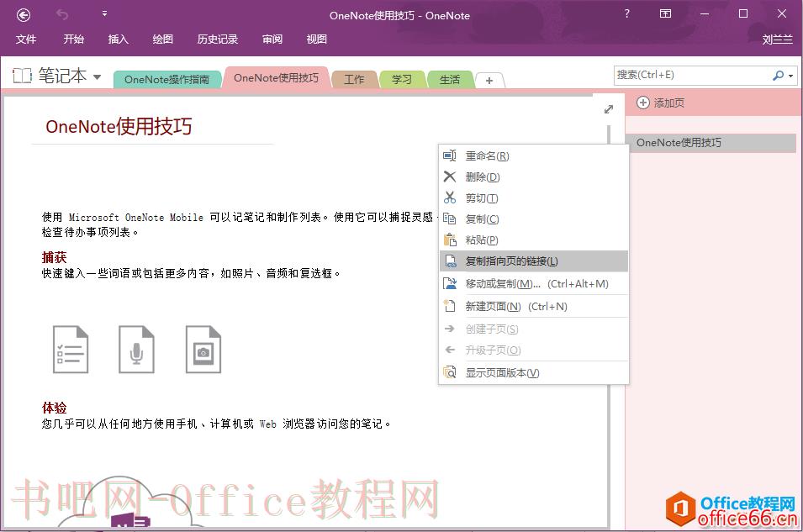The height and width of the screenshot is (532, 803).
Task: Click the camera photo document icon
Action: coord(203,350)
